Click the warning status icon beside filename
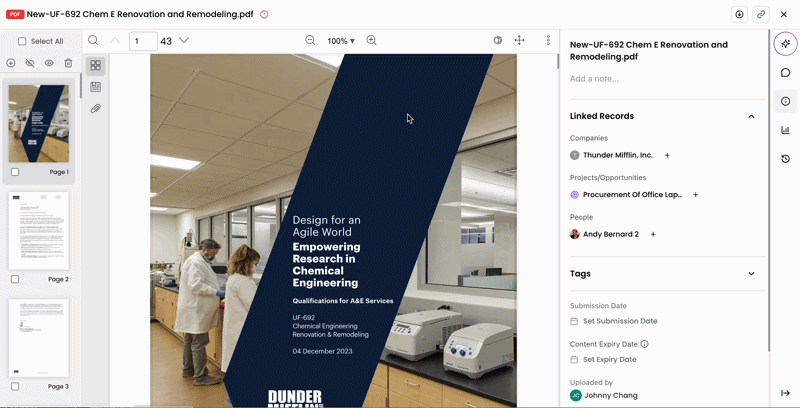Viewport: 800px width, 408px height. [x=264, y=14]
